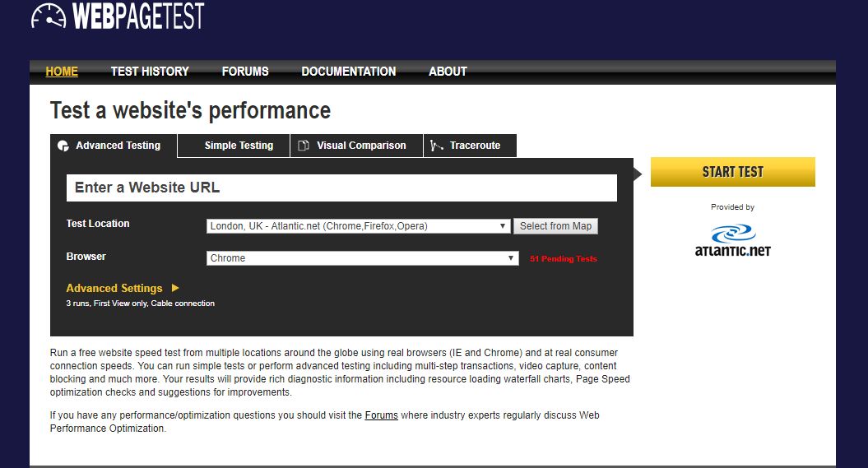Click the Browser label

[86, 256]
